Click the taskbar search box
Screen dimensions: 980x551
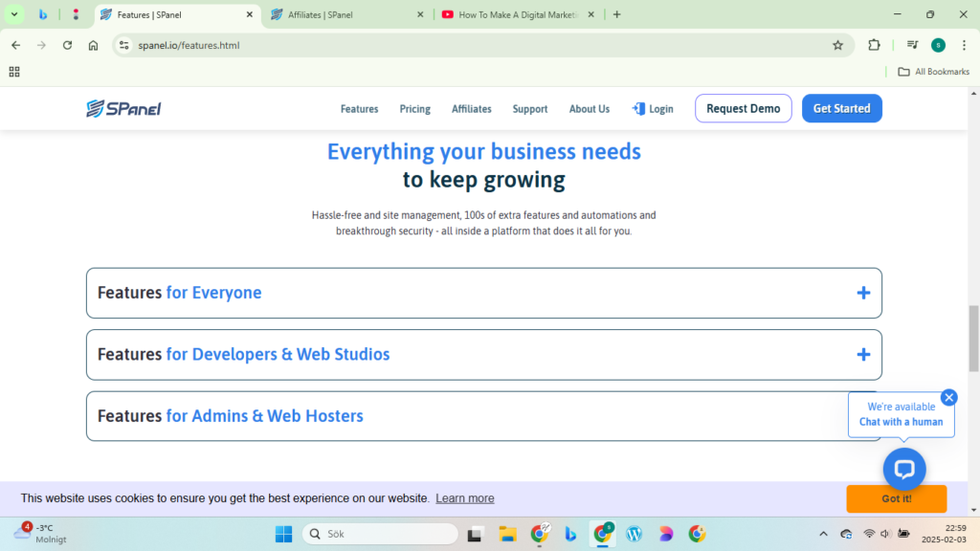pos(380,534)
